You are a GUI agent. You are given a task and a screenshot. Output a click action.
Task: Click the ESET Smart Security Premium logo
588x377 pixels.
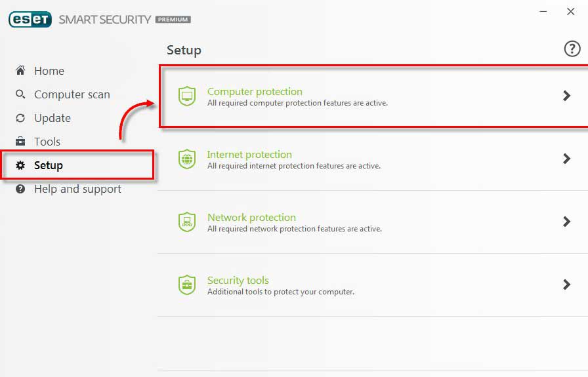click(x=98, y=20)
